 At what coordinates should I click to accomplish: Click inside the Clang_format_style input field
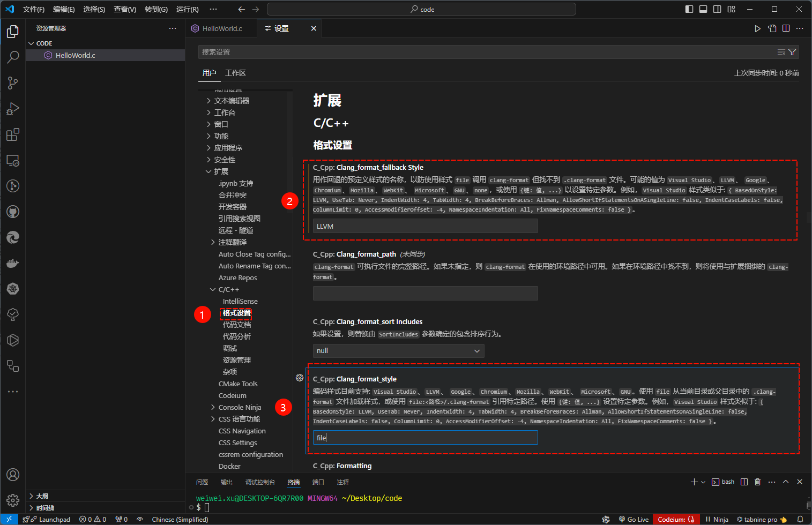pos(425,437)
